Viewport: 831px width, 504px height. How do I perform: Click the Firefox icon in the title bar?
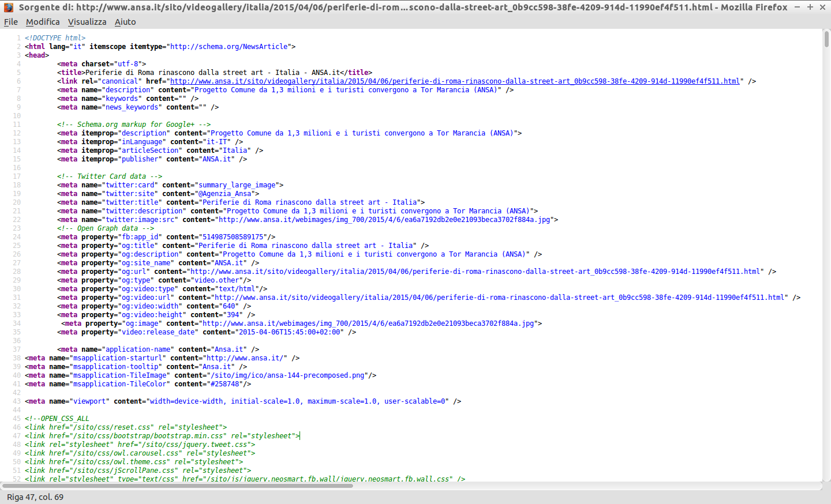pyautogui.click(x=9, y=7)
